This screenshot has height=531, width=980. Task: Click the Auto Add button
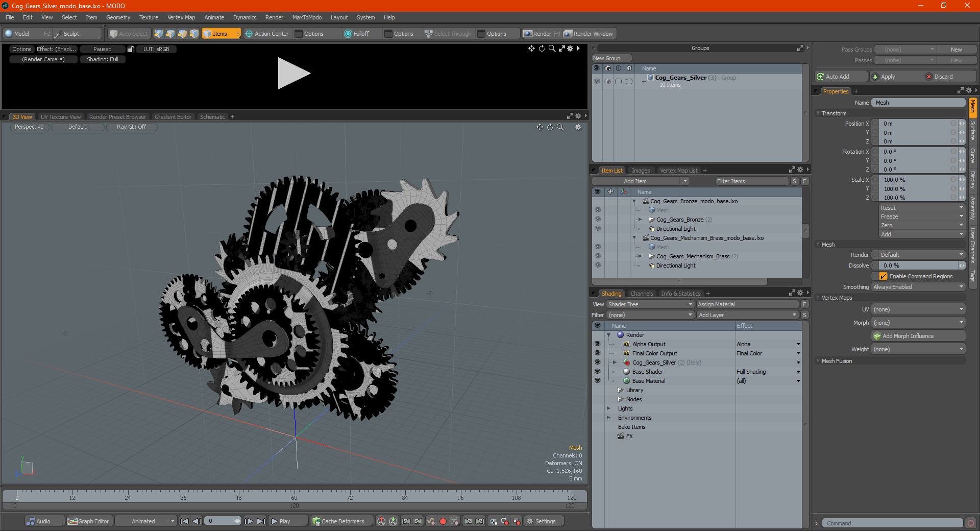coord(841,77)
